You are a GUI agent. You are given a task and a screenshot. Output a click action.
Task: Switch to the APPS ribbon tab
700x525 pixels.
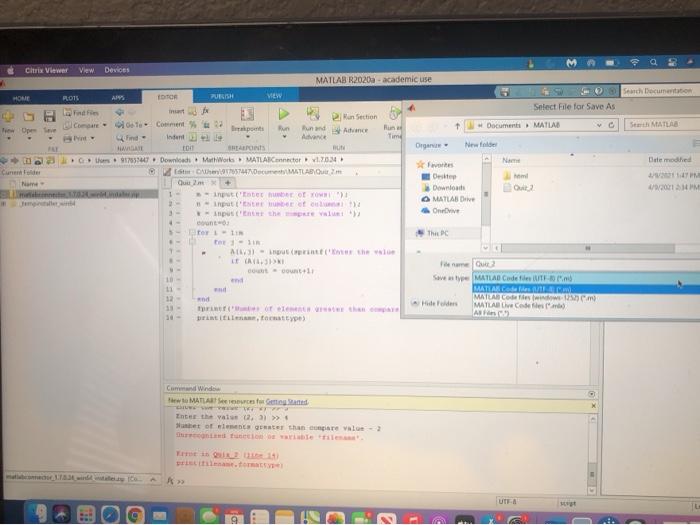pos(117,97)
